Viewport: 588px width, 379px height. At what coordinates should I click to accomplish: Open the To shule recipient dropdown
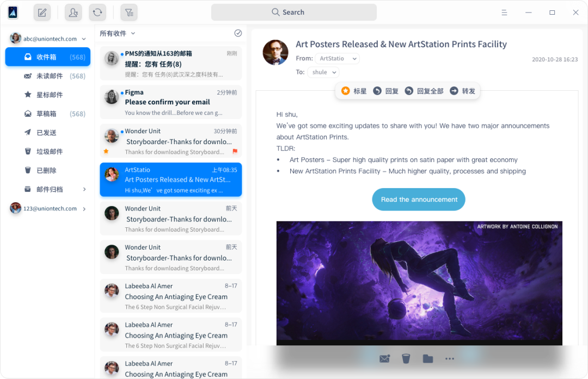click(323, 72)
